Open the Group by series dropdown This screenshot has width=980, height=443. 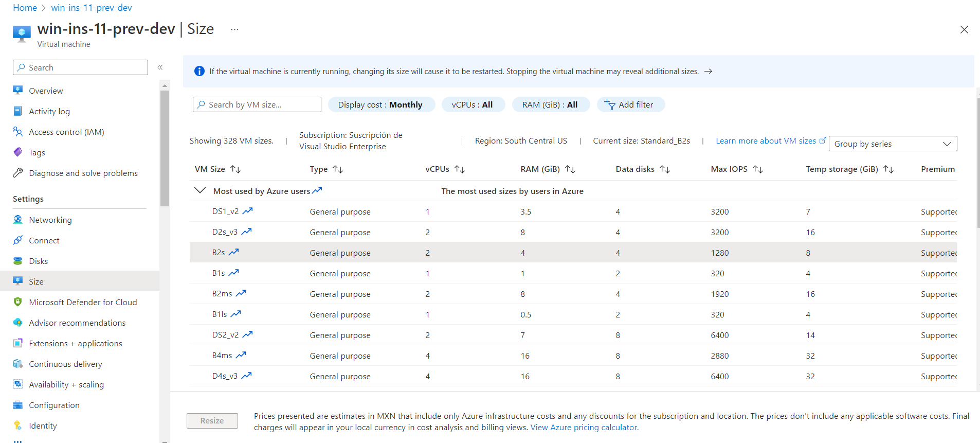(893, 144)
